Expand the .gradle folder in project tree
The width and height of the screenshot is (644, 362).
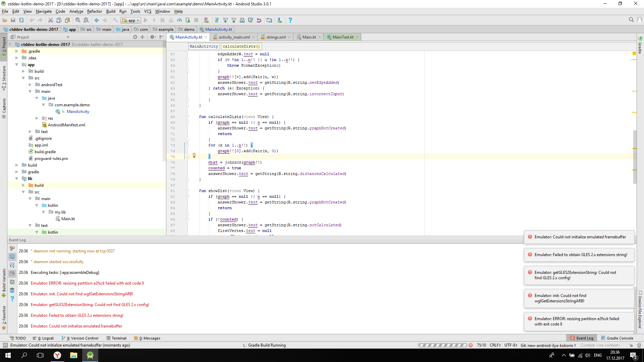click(17, 51)
